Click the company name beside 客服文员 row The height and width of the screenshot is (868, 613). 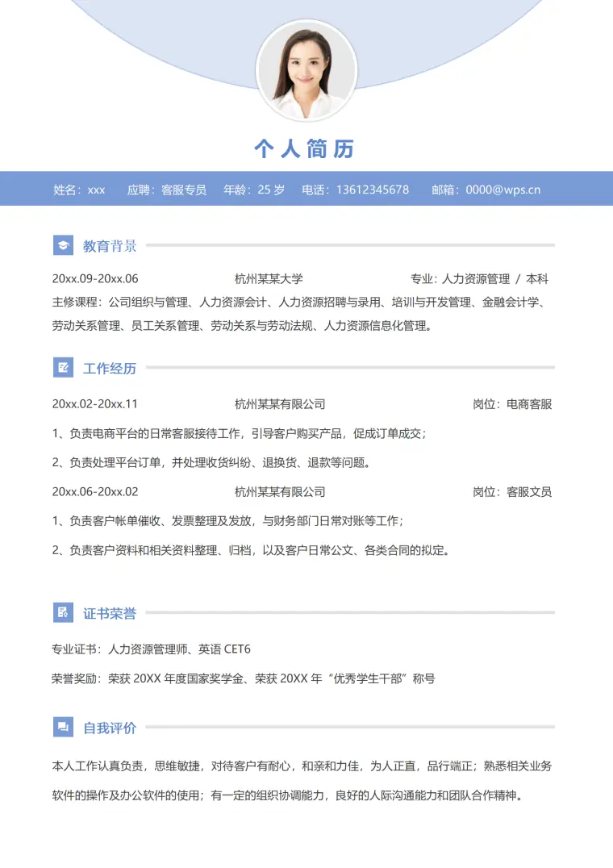coord(280,492)
